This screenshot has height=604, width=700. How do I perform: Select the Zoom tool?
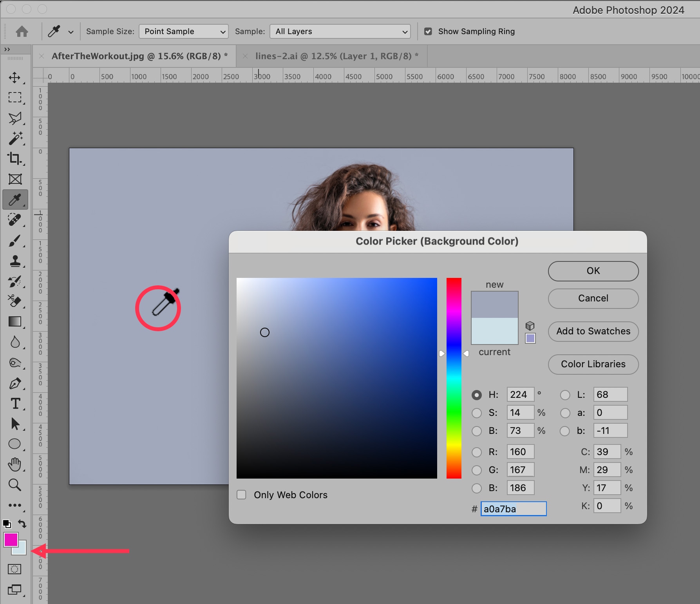point(15,485)
